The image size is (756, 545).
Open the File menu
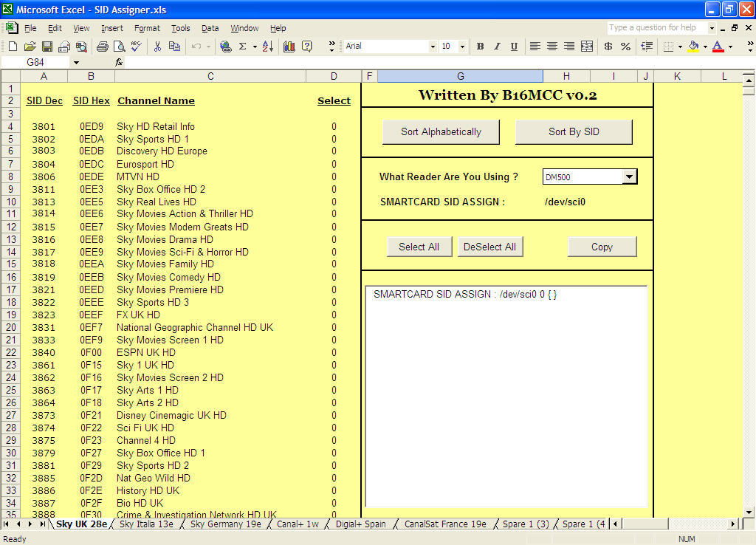tap(30, 28)
